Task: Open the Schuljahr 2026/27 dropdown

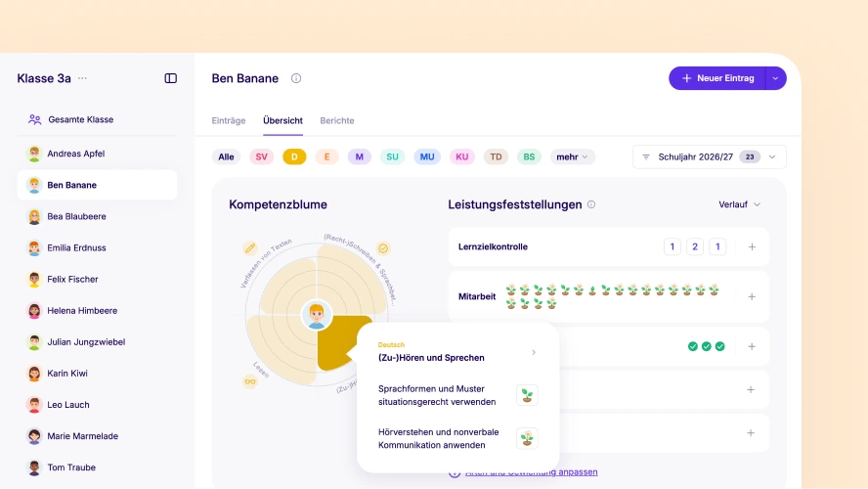Action: click(709, 156)
